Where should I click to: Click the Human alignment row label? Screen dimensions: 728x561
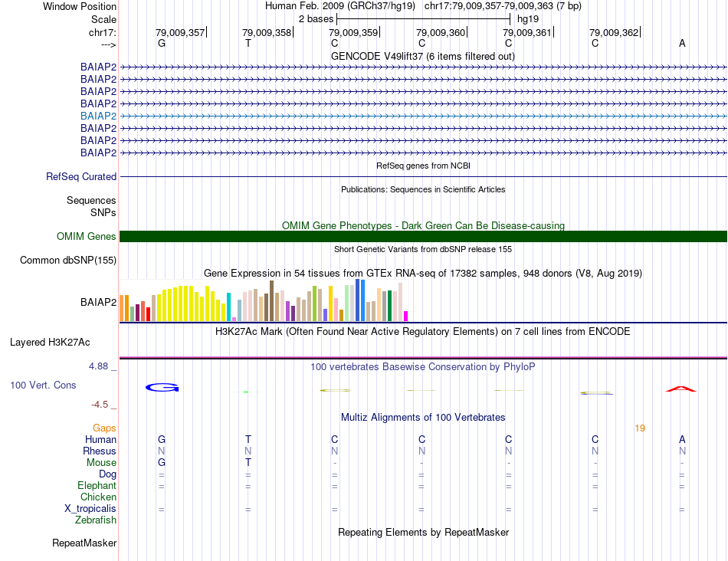[x=100, y=439]
